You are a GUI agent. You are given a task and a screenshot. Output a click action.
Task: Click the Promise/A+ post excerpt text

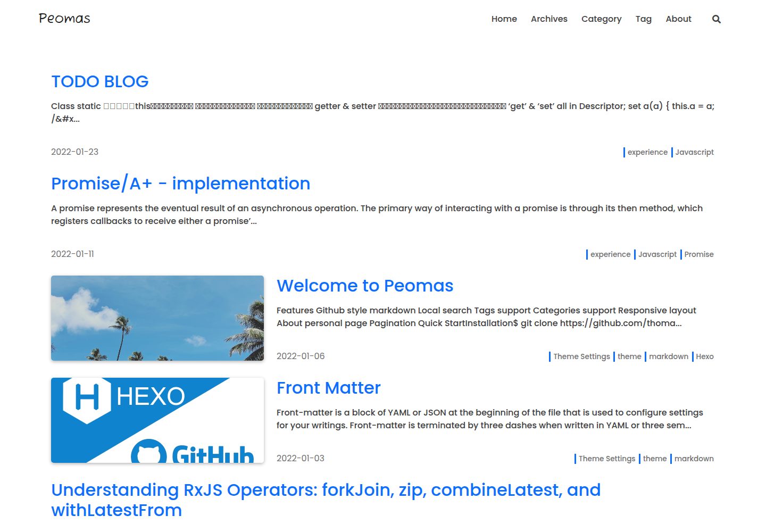[x=377, y=214]
